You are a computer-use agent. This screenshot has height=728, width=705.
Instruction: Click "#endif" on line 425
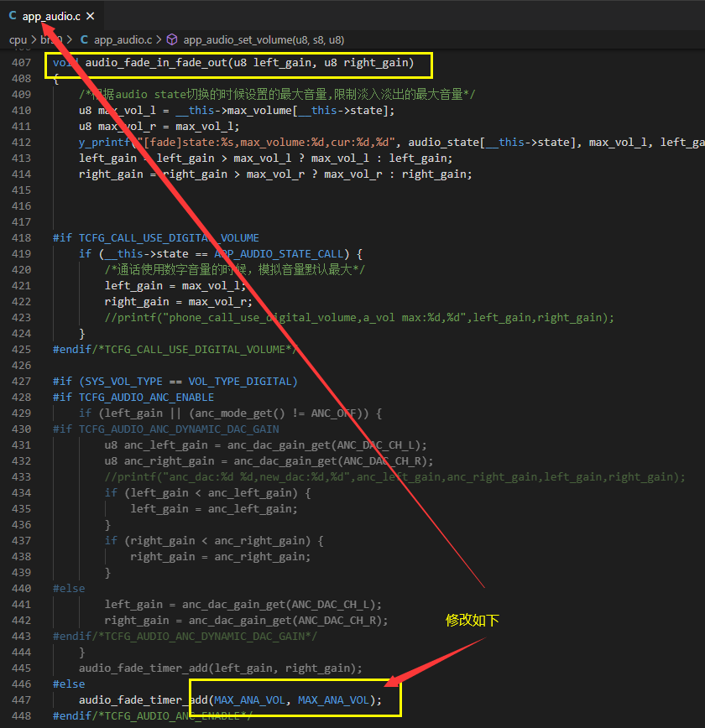[72, 350]
